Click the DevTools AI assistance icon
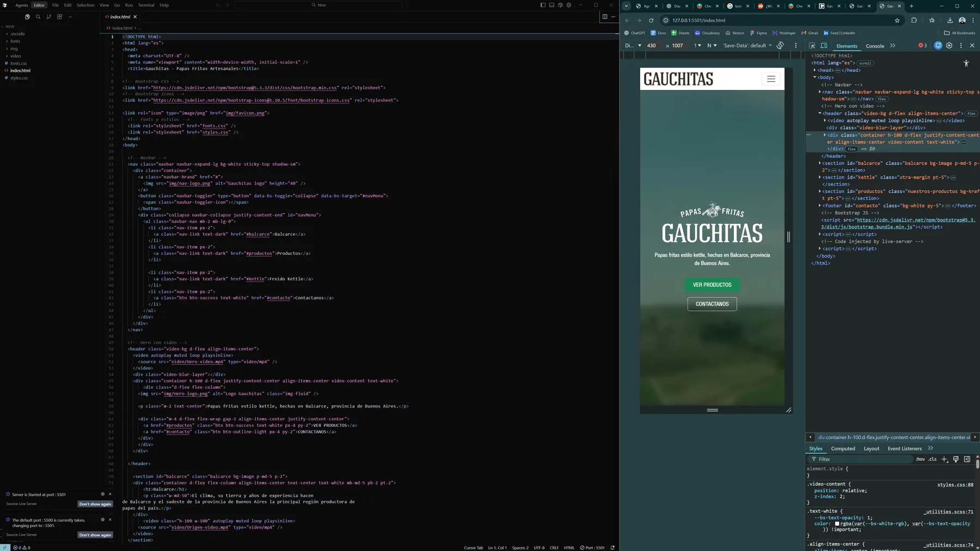This screenshot has height=551, width=980. 938,46
